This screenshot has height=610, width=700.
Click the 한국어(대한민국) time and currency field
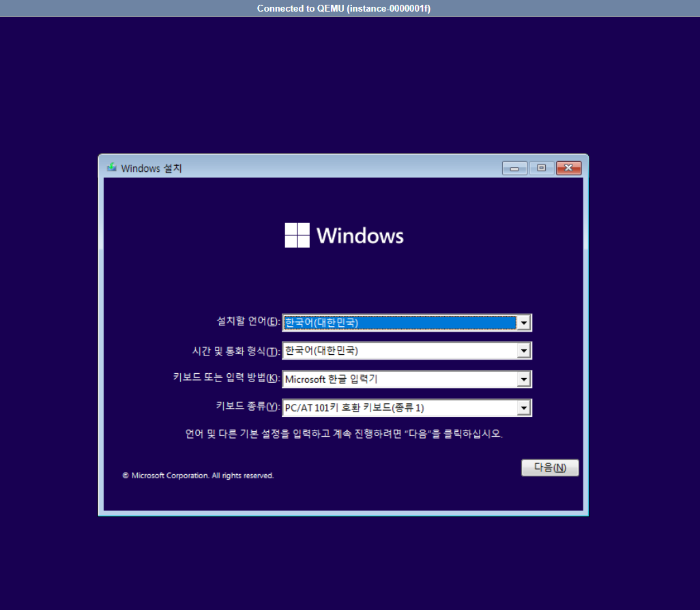[x=399, y=351]
